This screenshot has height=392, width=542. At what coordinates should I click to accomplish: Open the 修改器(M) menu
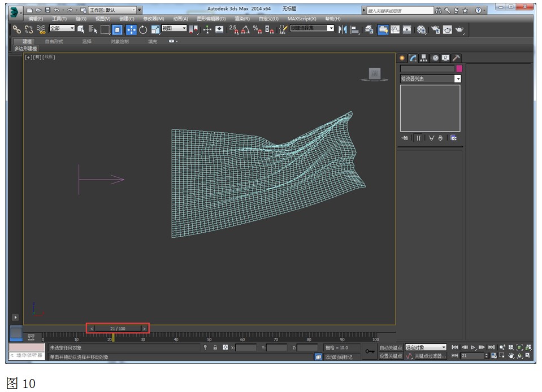point(154,19)
